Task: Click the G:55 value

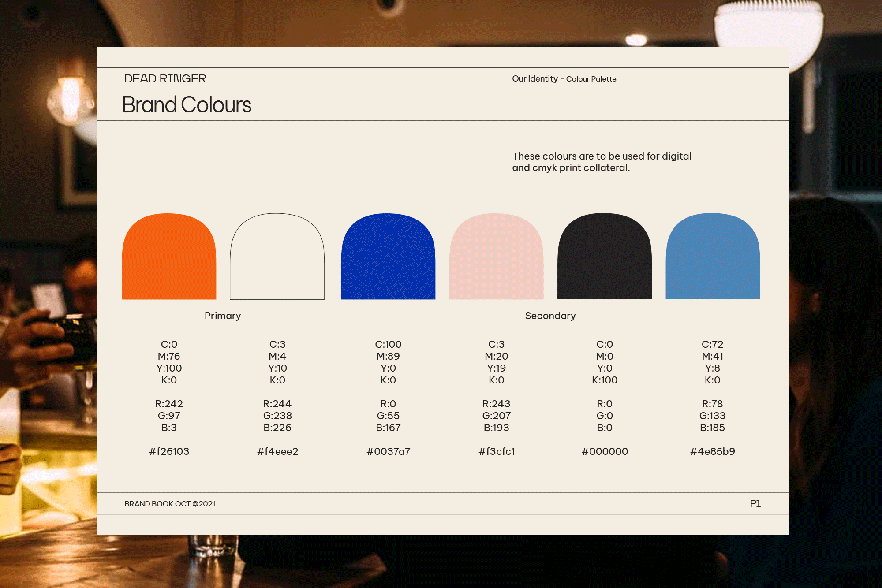Action: [388, 416]
